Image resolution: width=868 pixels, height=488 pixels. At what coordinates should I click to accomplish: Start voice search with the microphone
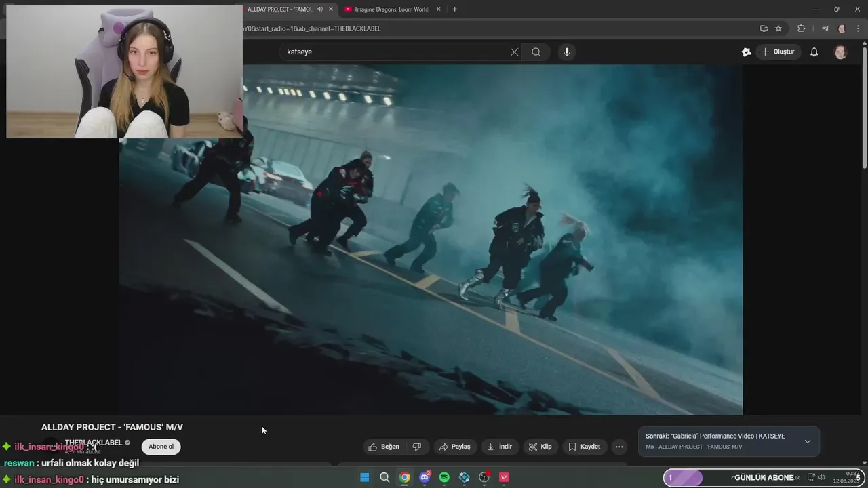coord(567,52)
